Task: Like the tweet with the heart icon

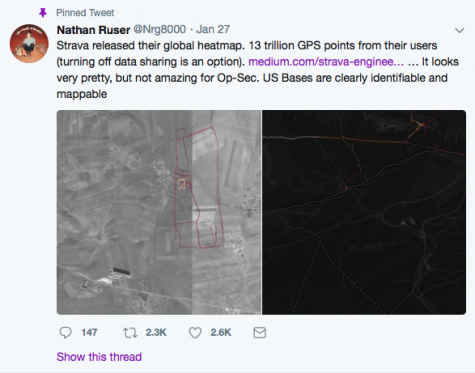Action: coord(195,332)
